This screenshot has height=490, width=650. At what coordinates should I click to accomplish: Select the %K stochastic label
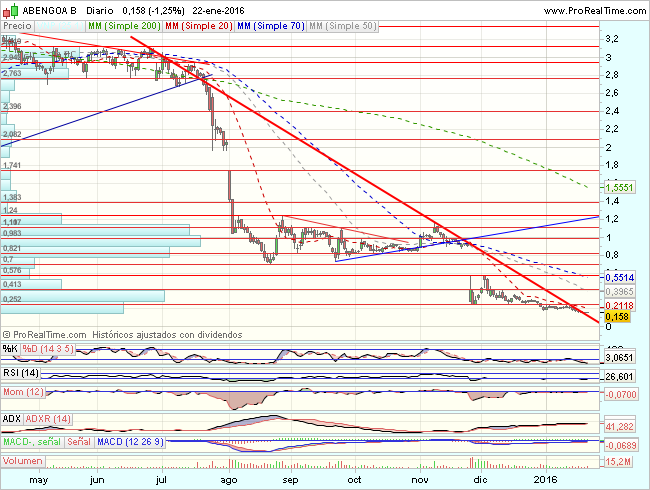tap(10, 349)
